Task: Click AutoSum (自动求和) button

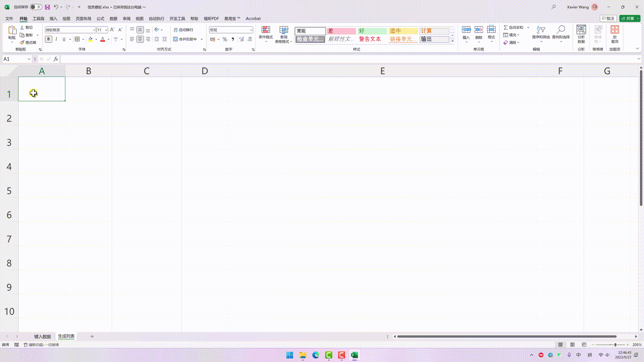Action: coord(513,28)
